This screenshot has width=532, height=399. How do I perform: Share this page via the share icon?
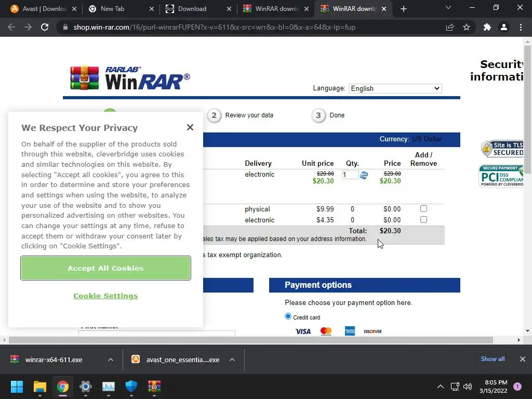point(450,27)
